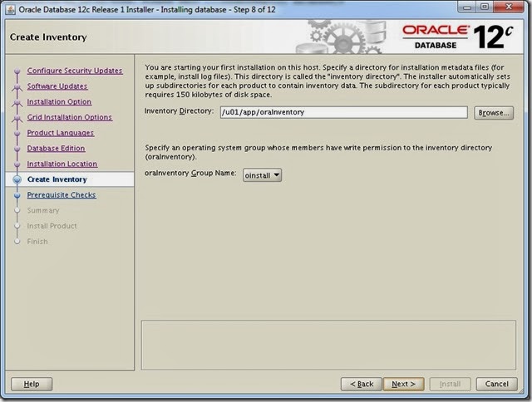The image size is (532, 402).
Task: Return to the Installation Location step
Action: 62,164
